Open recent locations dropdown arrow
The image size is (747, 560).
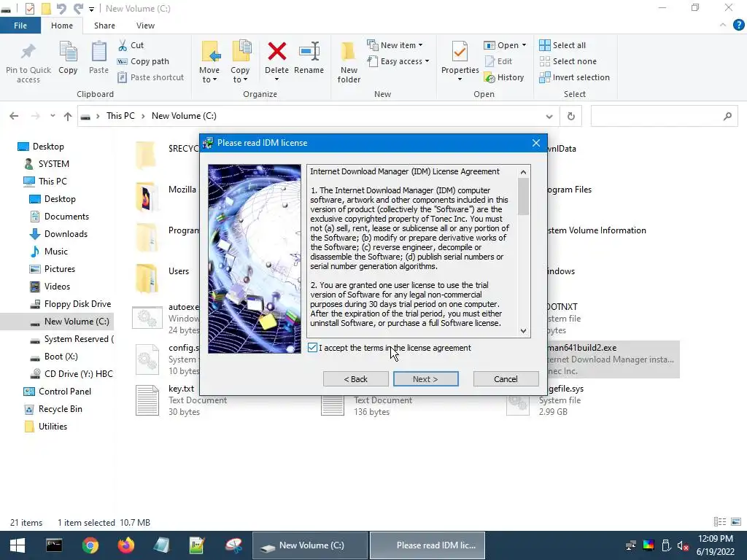click(x=53, y=116)
